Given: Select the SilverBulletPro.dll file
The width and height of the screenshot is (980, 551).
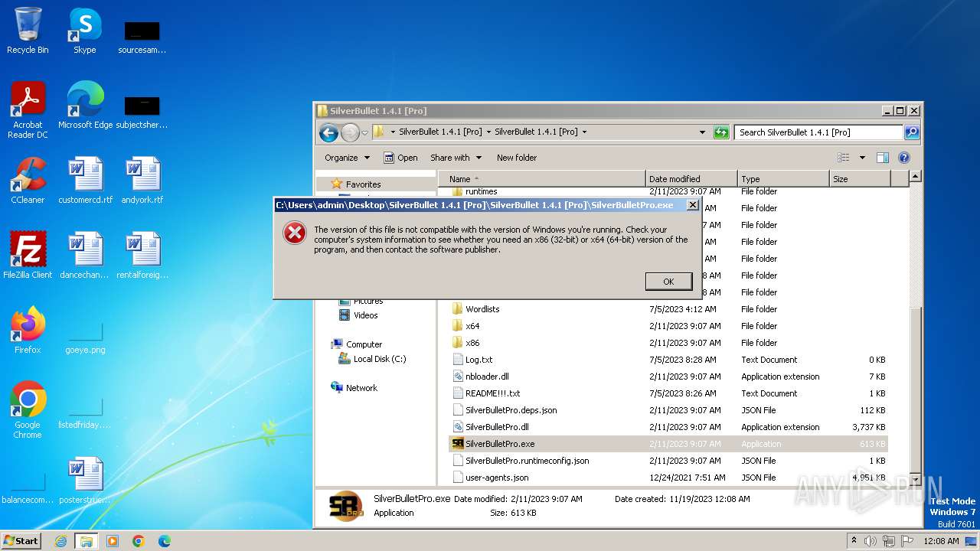Looking at the screenshot, I should [668, 427].
